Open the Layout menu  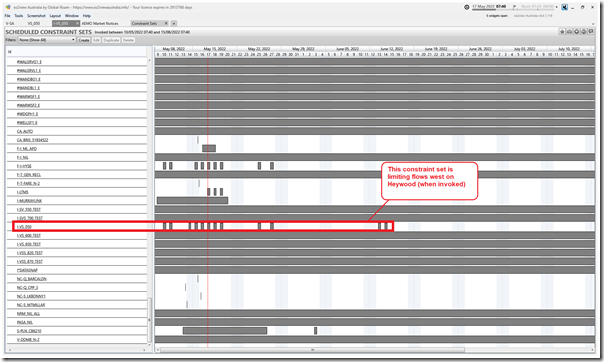55,16
